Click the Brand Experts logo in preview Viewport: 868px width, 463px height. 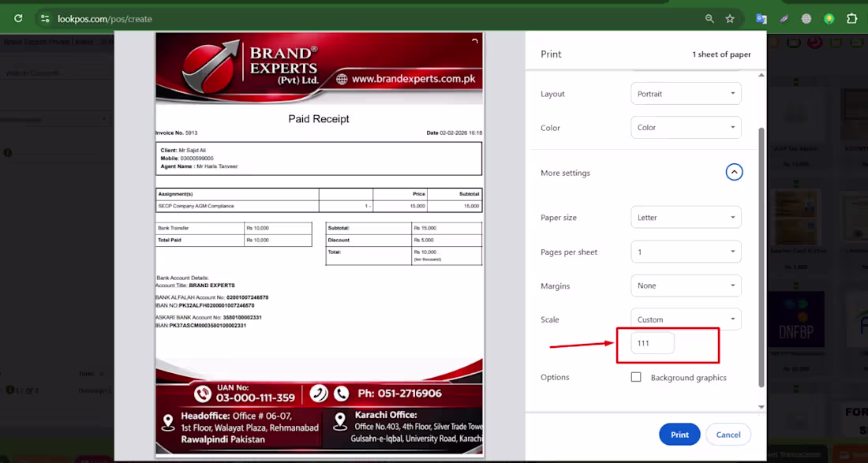coord(252,68)
